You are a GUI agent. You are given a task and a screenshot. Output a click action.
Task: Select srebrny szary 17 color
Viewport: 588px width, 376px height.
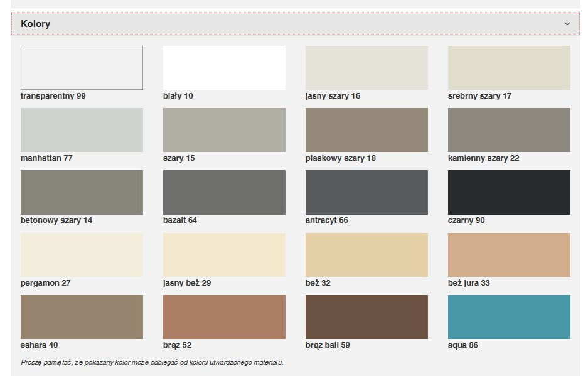pos(509,68)
